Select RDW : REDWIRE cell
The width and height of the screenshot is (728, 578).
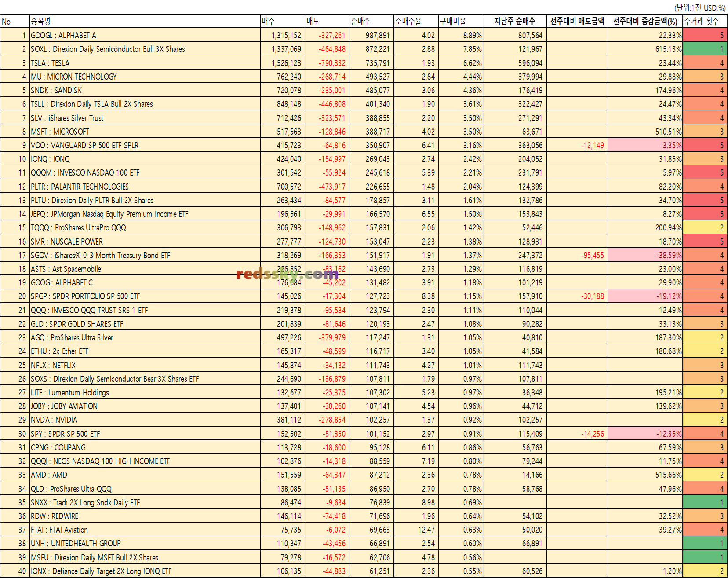click(x=145, y=516)
